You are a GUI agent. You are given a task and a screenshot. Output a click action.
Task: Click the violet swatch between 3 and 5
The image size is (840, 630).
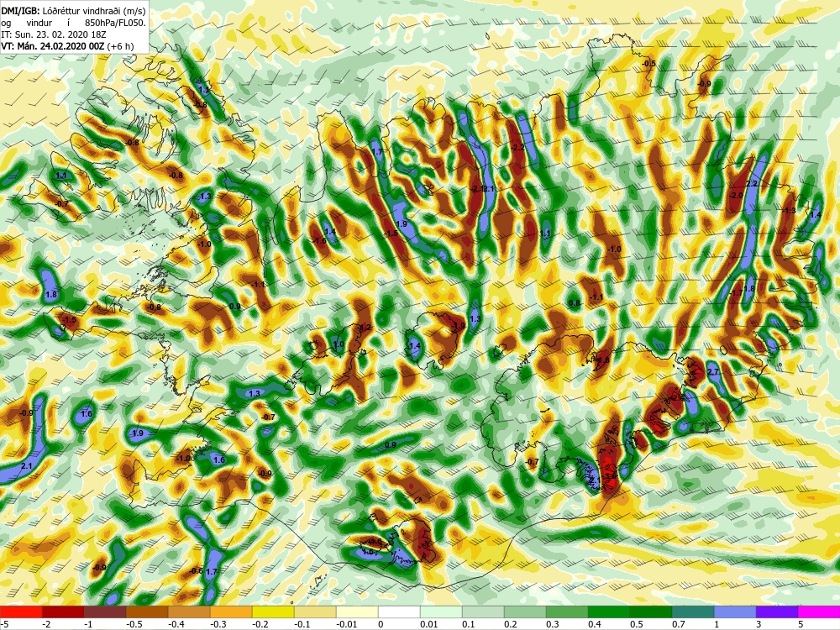[777, 612]
